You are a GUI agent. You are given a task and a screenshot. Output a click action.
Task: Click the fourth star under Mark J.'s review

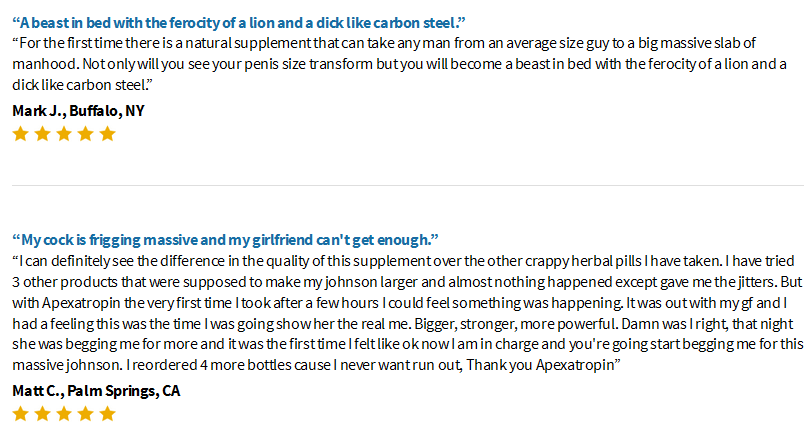(x=85, y=134)
